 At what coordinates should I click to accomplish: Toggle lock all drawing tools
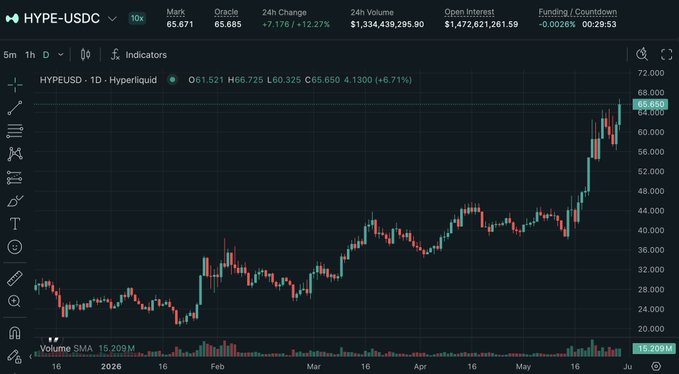pos(15,356)
